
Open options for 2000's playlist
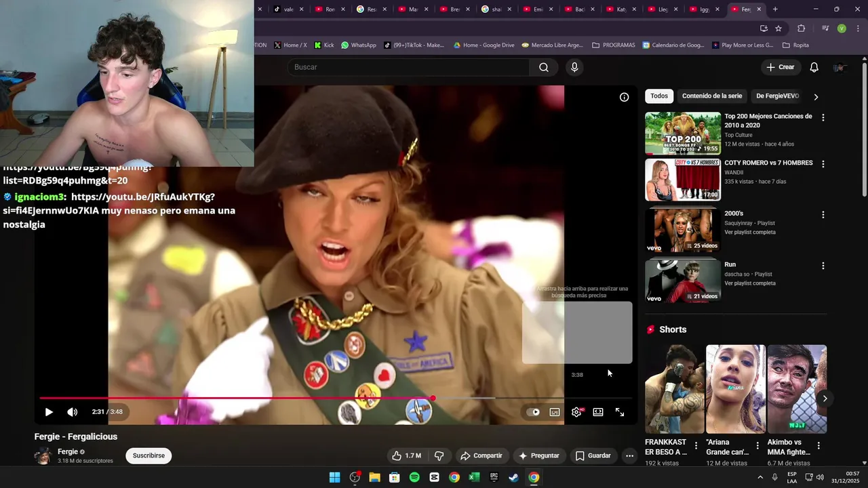[x=823, y=215]
